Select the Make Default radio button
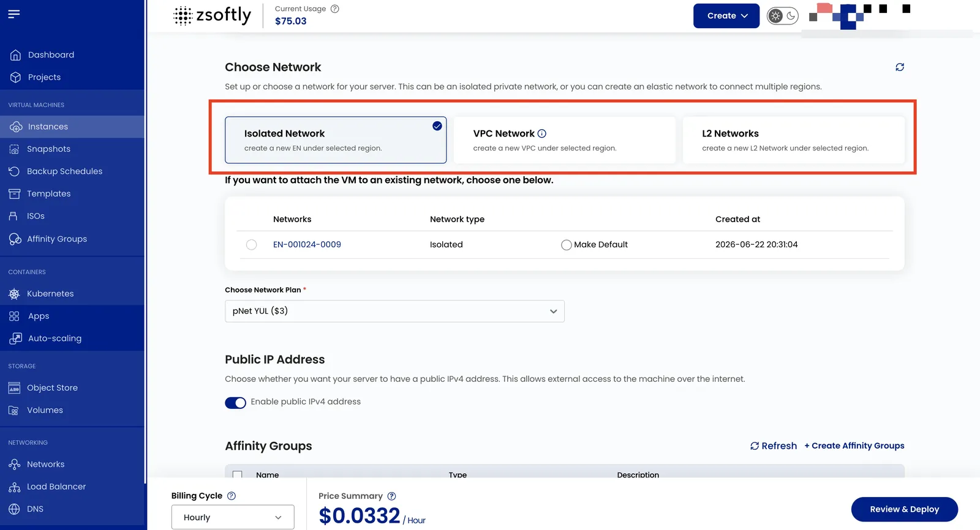Viewport: 980px width, 530px height. click(566, 245)
